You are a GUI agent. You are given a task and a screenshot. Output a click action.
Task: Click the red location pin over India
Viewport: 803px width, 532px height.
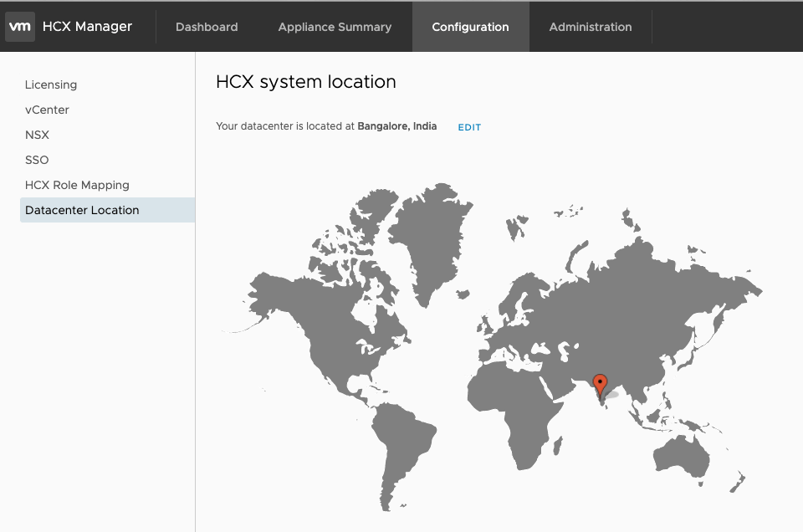600,384
